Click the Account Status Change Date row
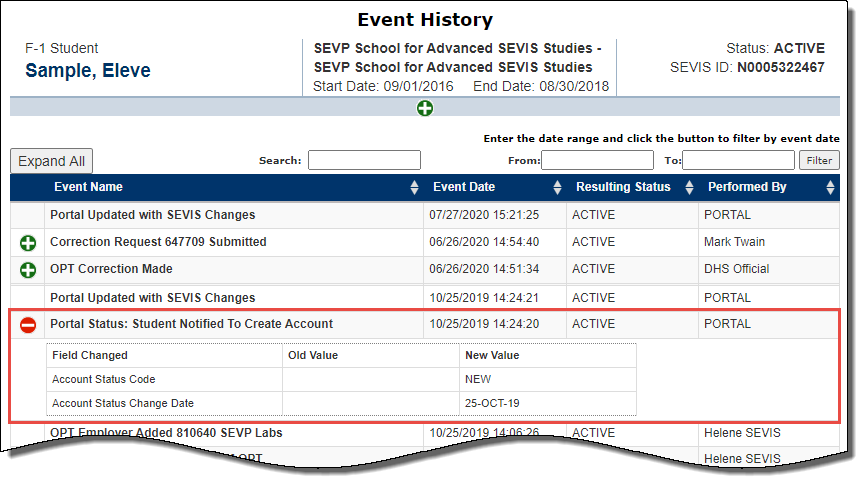The height and width of the screenshot is (484, 863). (122, 403)
